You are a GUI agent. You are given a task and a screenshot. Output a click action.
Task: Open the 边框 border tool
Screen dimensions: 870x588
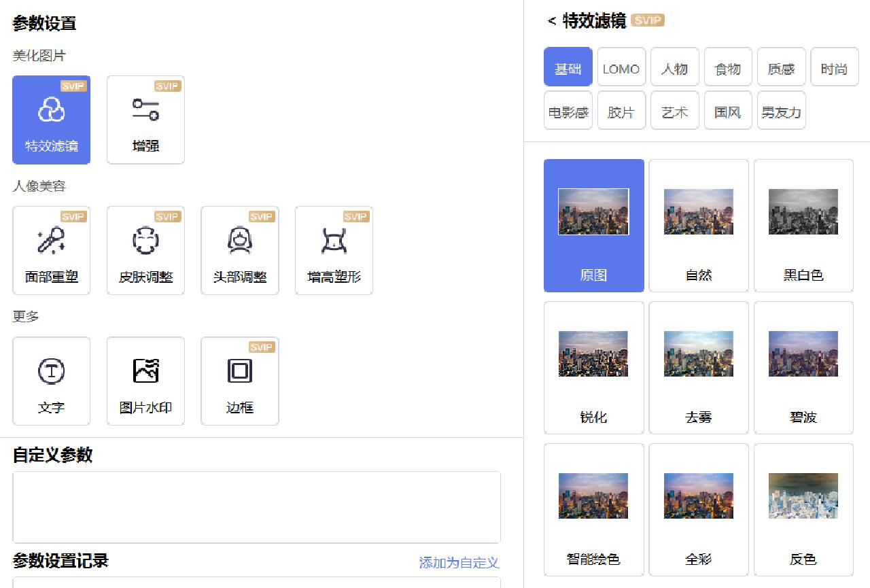click(239, 381)
